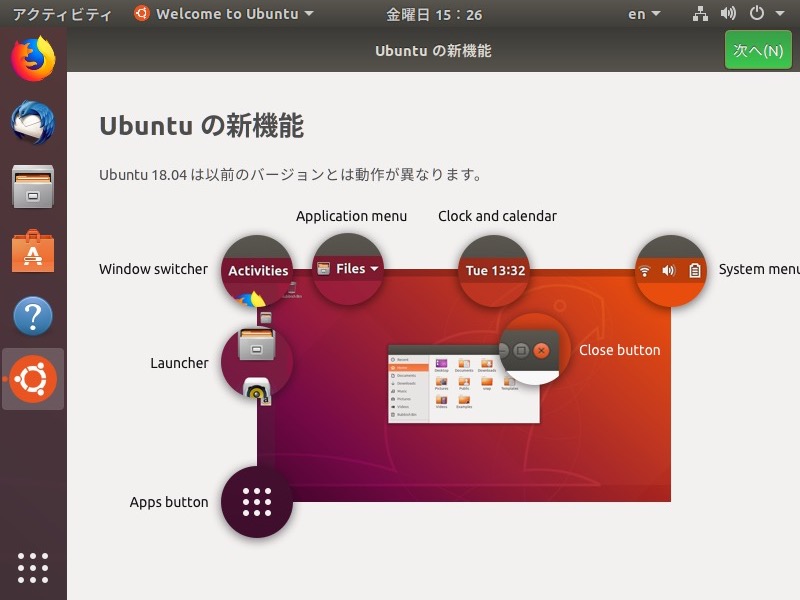The height and width of the screenshot is (600, 800).
Task: Click the network status icon in top bar
Action: point(700,14)
